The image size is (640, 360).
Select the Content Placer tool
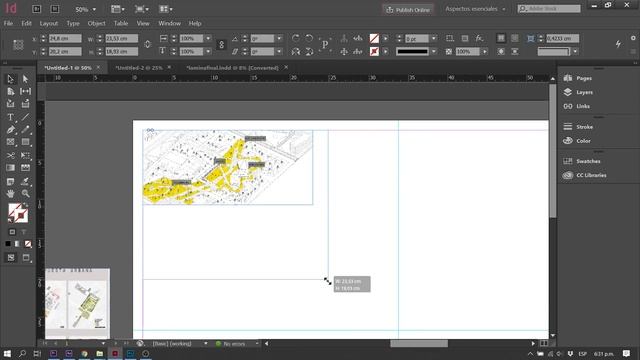coord(25,104)
